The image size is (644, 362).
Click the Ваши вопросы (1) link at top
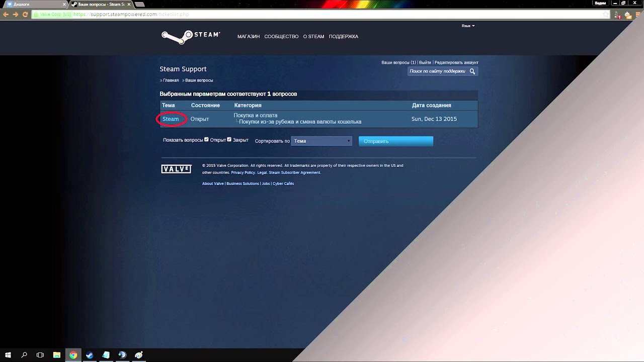(398, 62)
